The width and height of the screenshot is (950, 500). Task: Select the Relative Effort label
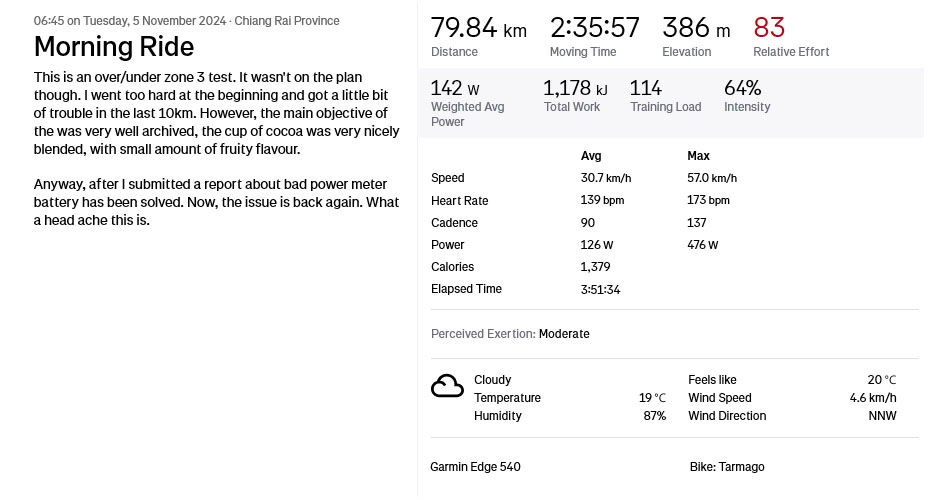(x=791, y=52)
